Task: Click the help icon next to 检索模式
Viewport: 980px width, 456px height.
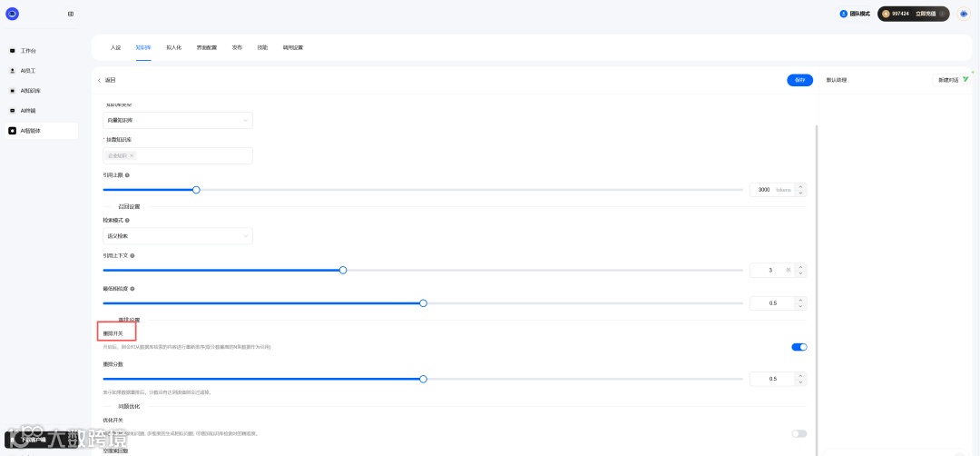Action: pyautogui.click(x=127, y=220)
